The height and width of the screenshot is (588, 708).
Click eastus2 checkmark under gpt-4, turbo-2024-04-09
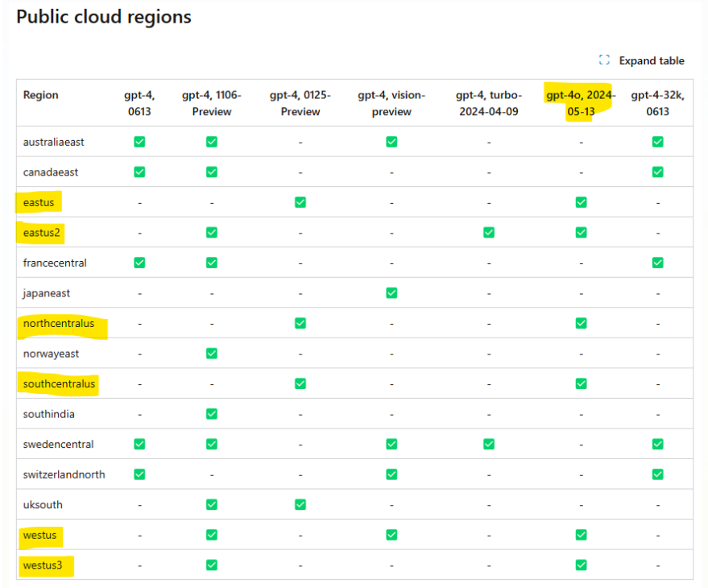pyautogui.click(x=489, y=233)
